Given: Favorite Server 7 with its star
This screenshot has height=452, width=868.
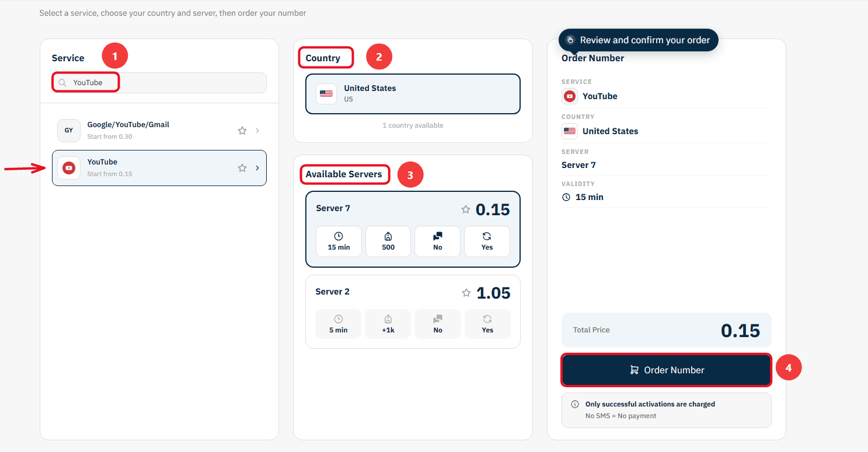Looking at the screenshot, I should pyautogui.click(x=466, y=209).
